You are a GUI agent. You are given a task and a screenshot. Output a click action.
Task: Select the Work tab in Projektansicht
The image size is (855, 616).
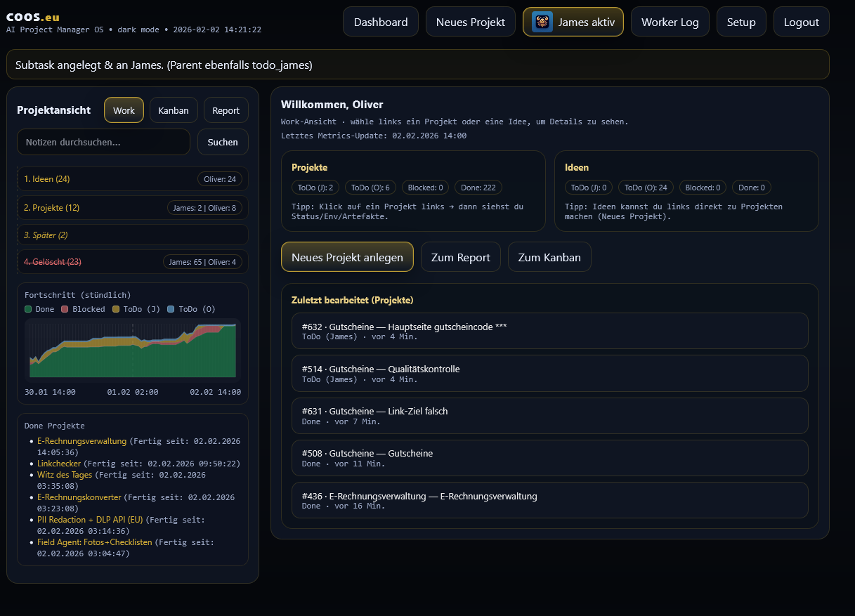tap(124, 110)
